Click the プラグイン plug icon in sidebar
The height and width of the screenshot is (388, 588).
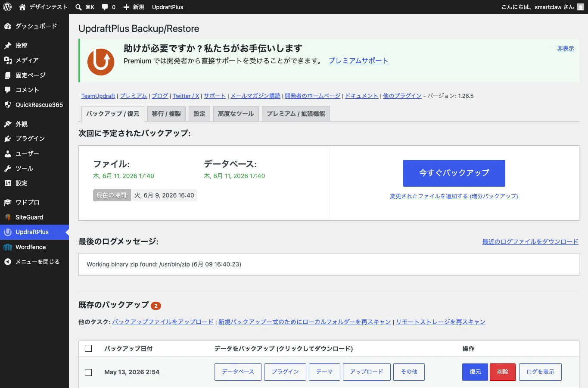(8, 138)
